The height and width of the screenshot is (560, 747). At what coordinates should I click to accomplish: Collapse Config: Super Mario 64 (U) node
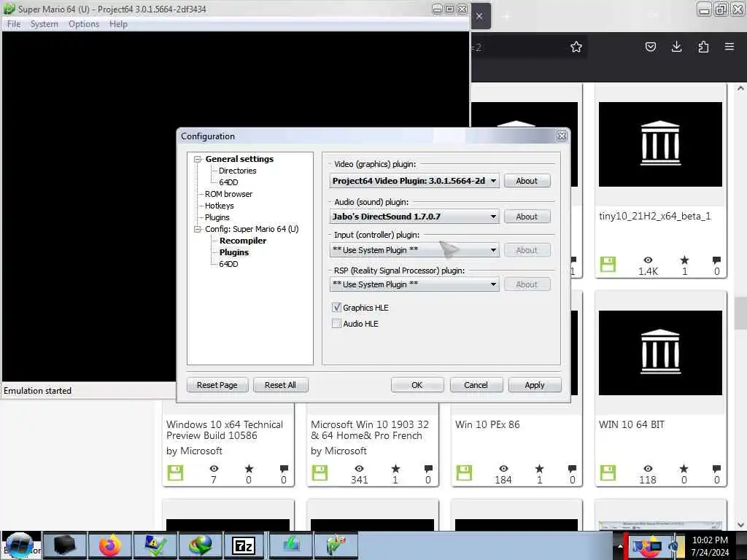(x=197, y=230)
